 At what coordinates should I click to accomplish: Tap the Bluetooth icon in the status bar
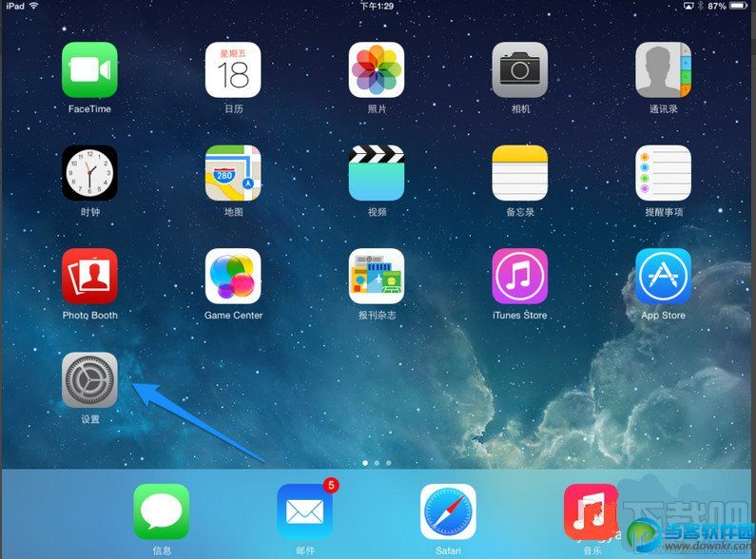click(701, 6)
